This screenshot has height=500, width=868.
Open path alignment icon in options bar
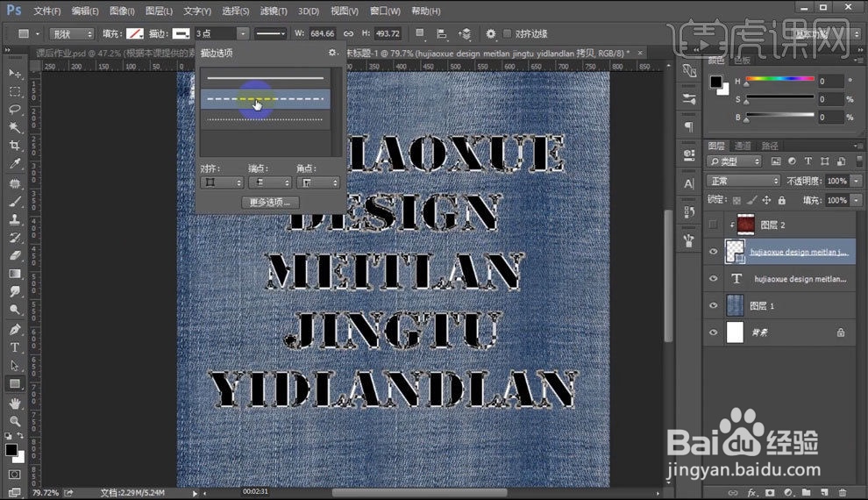tap(441, 34)
